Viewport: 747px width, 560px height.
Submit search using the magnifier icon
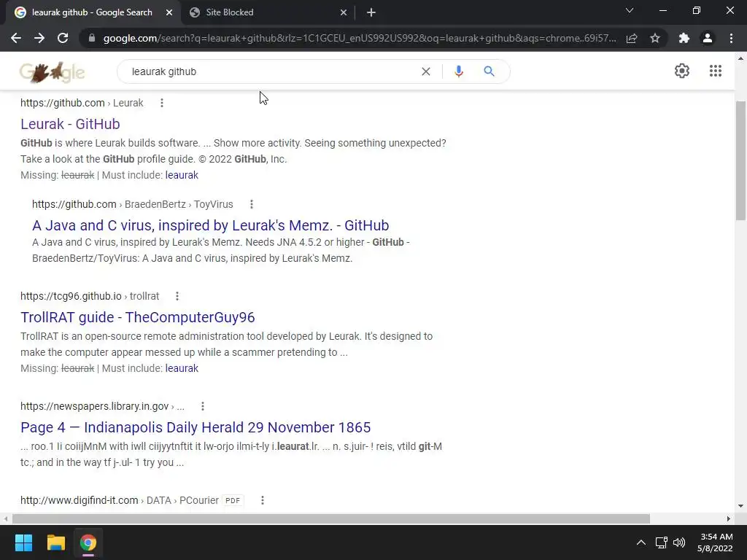tap(489, 71)
